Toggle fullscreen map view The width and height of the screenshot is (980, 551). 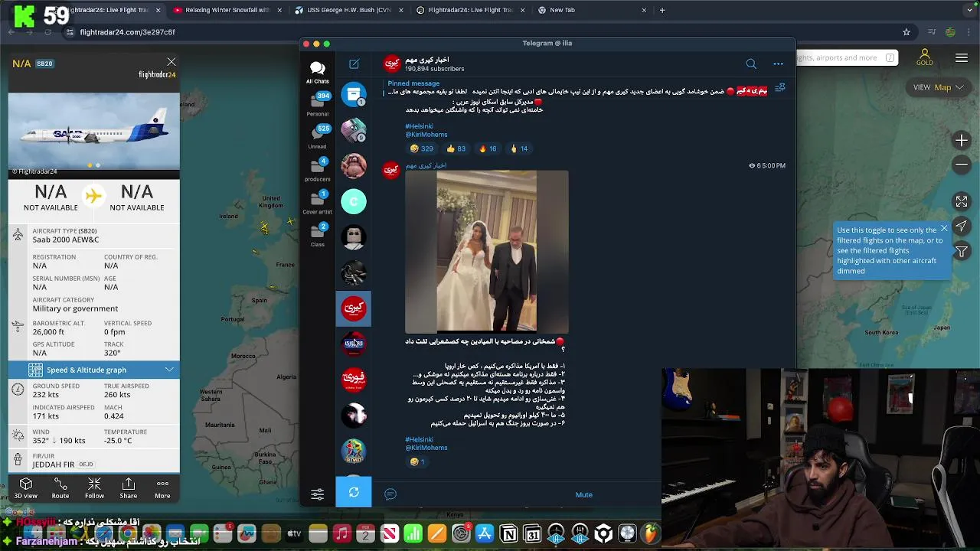click(962, 201)
